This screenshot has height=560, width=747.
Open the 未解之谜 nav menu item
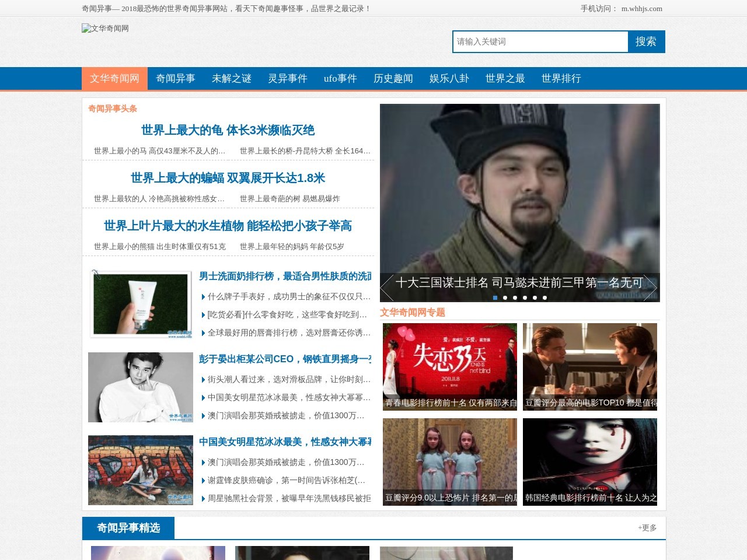[x=232, y=78]
